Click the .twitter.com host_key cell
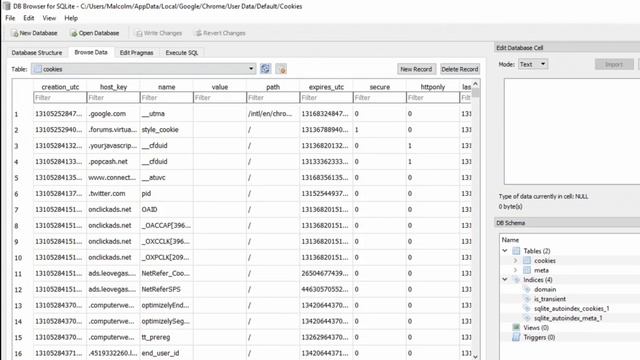Image resolution: width=640 pixels, height=360 pixels. pyautogui.click(x=113, y=193)
